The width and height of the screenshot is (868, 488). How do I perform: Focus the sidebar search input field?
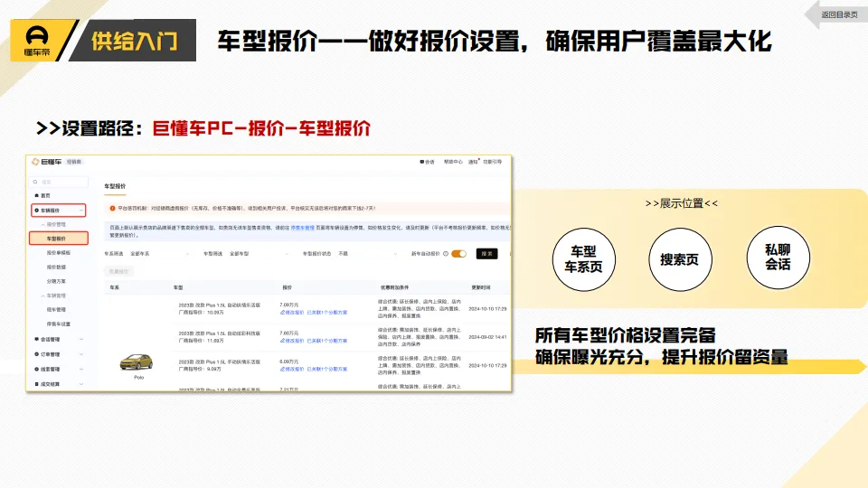(x=59, y=182)
